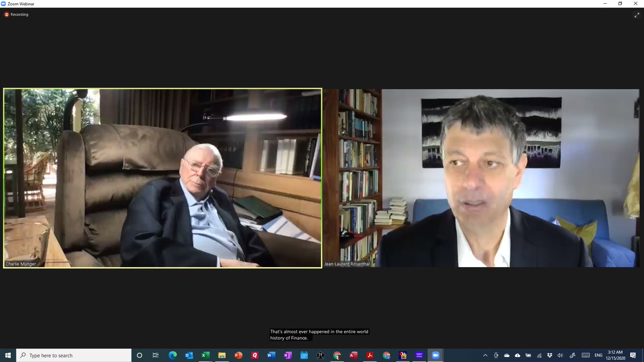Open the Dropbox tray icon

550,355
